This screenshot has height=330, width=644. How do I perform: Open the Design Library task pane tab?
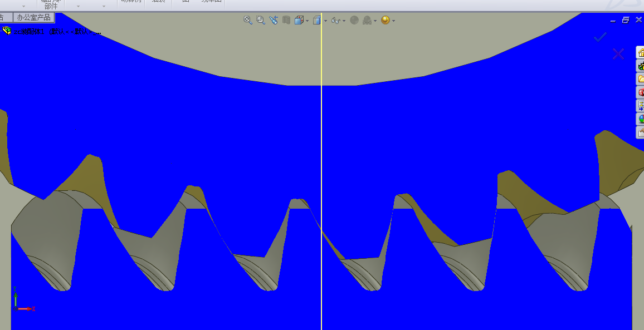coord(641,66)
